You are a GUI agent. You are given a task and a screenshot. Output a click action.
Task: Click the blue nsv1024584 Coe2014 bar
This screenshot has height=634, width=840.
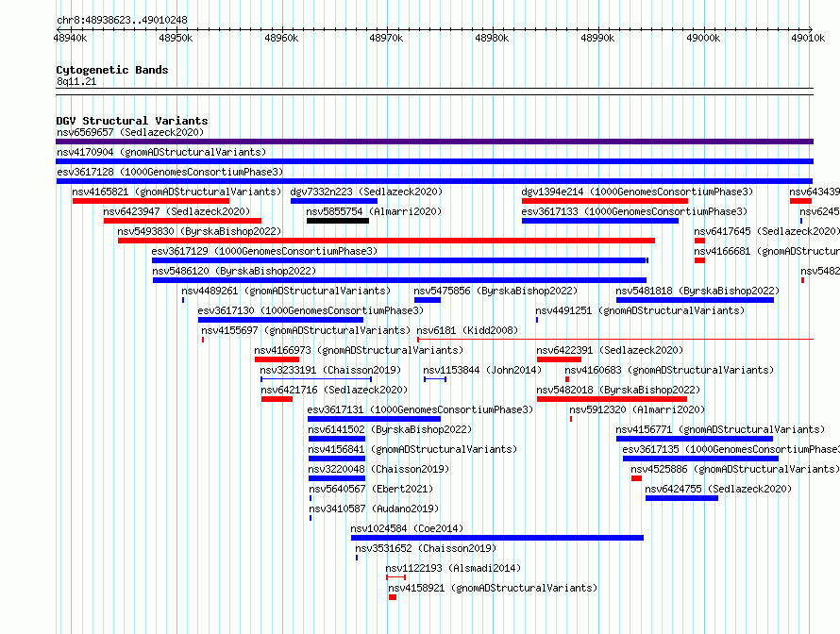[x=497, y=538]
